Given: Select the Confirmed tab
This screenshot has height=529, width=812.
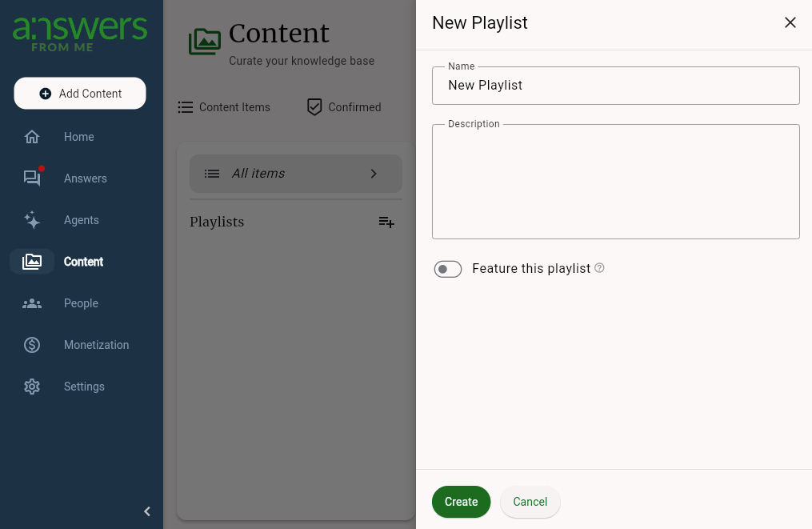Looking at the screenshot, I should [343, 107].
